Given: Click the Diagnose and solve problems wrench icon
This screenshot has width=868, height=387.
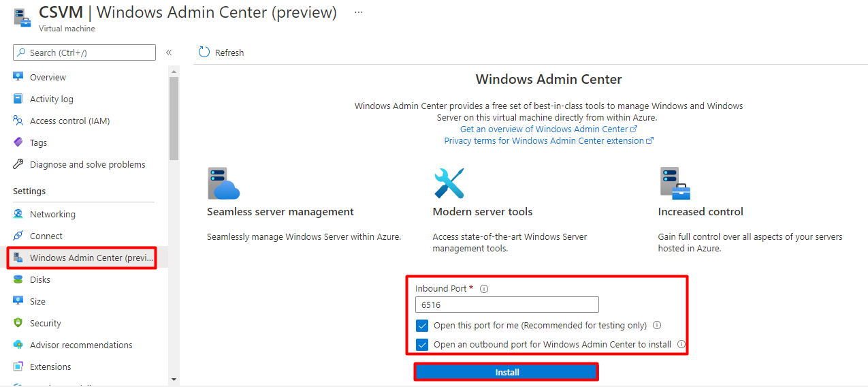Looking at the screenshot, I should point(18,164).
